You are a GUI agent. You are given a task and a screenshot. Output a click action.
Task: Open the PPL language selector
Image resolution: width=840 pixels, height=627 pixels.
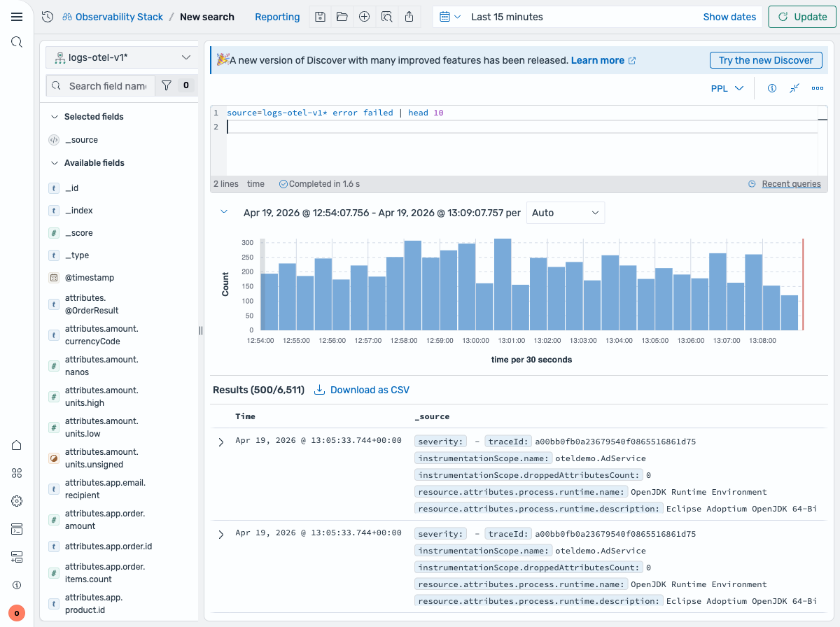(x=727, y=88)
